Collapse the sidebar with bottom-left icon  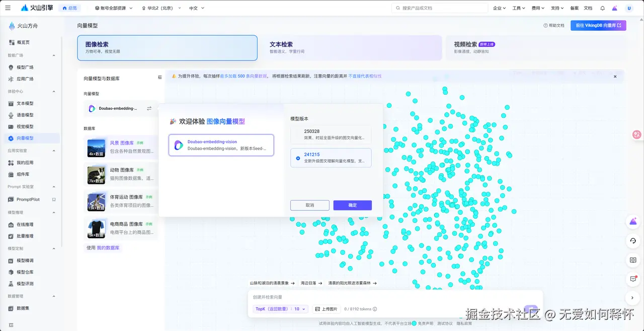point(11,325)
